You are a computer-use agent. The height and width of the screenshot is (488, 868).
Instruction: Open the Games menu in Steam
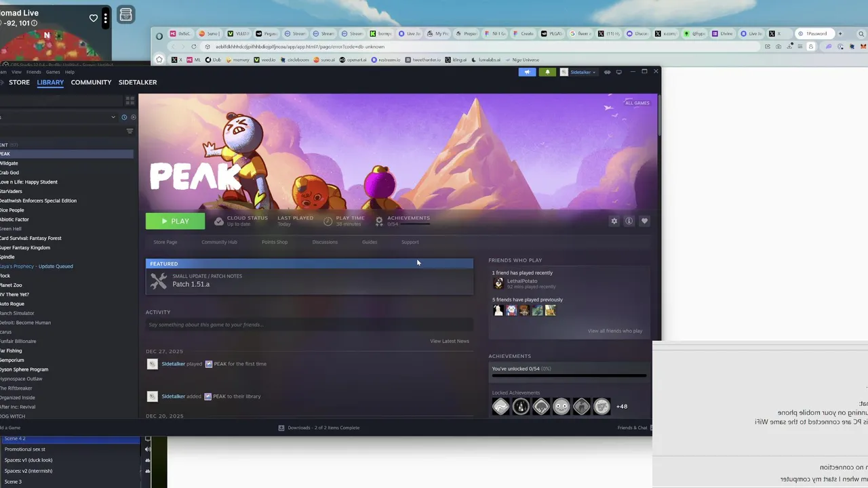tap(53, 72)
